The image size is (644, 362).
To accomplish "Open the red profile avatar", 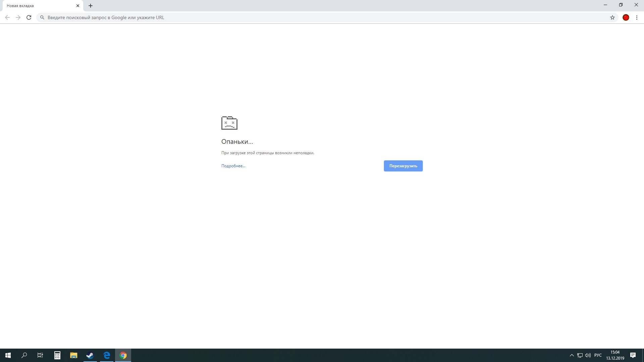I will tap(626, 17).
